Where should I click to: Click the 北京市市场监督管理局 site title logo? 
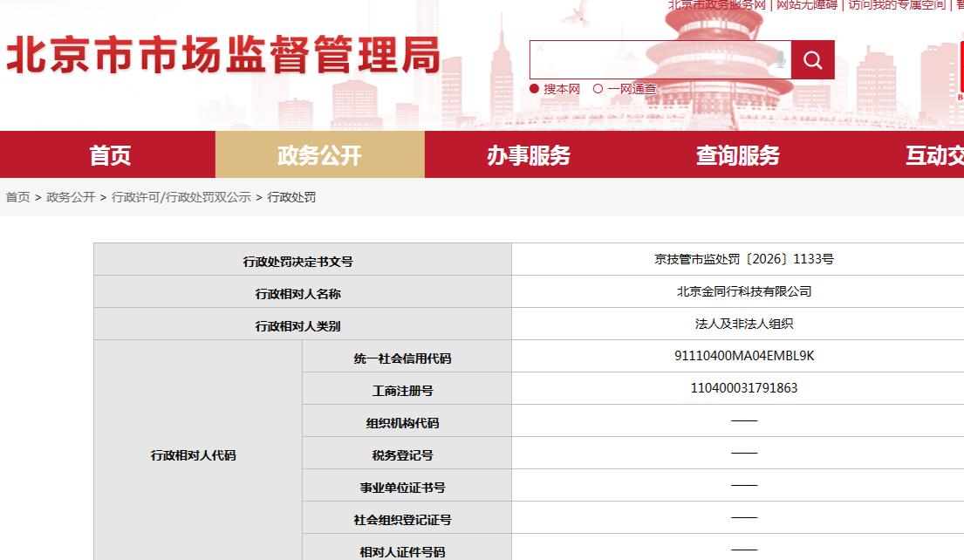pyautogui.click(x=224, y=55)
